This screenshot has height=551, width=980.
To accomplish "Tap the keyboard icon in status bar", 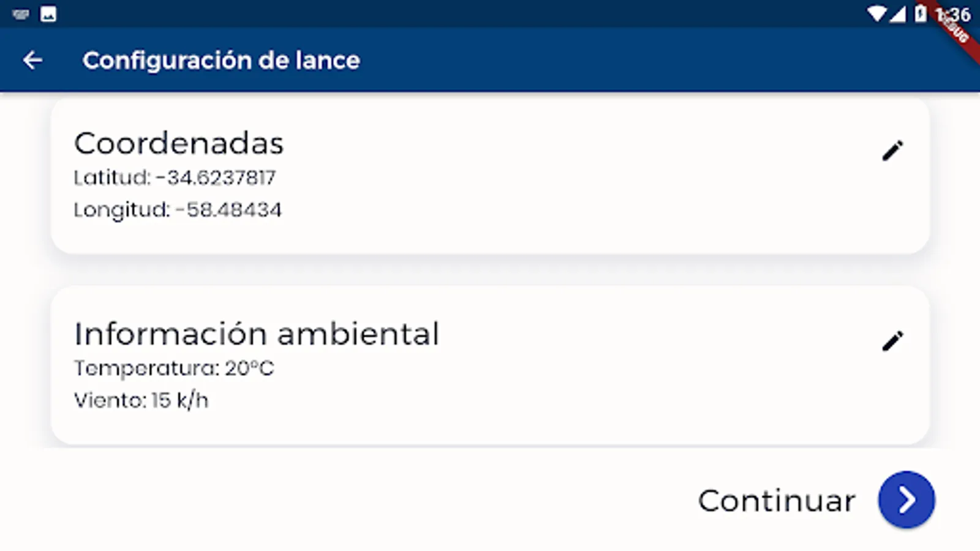I will (x=21, y=14).
